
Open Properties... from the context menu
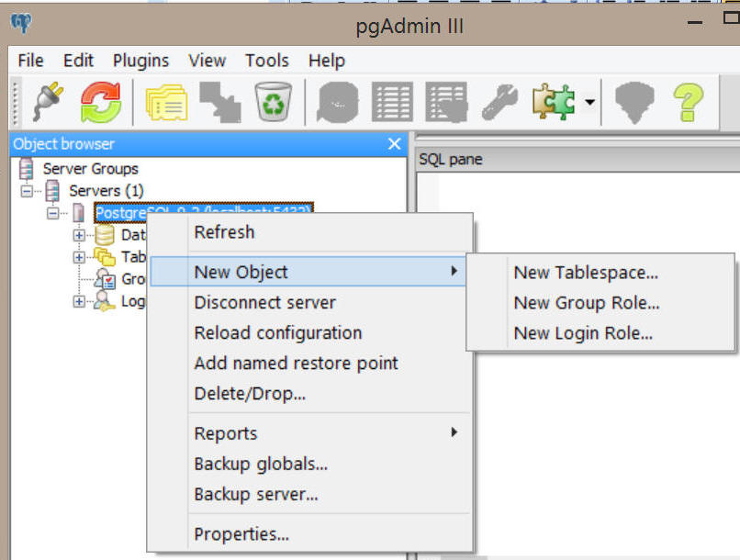[x=310, y=533]
